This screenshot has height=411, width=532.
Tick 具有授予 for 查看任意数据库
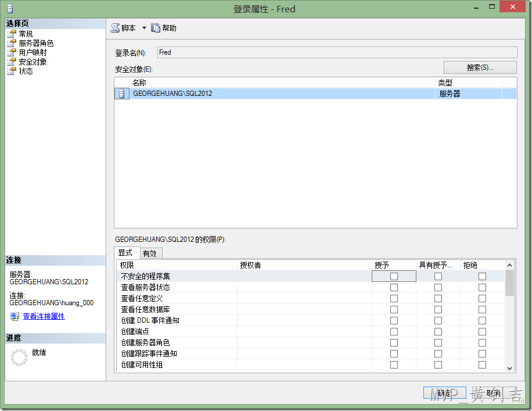[x=438, y=309]
